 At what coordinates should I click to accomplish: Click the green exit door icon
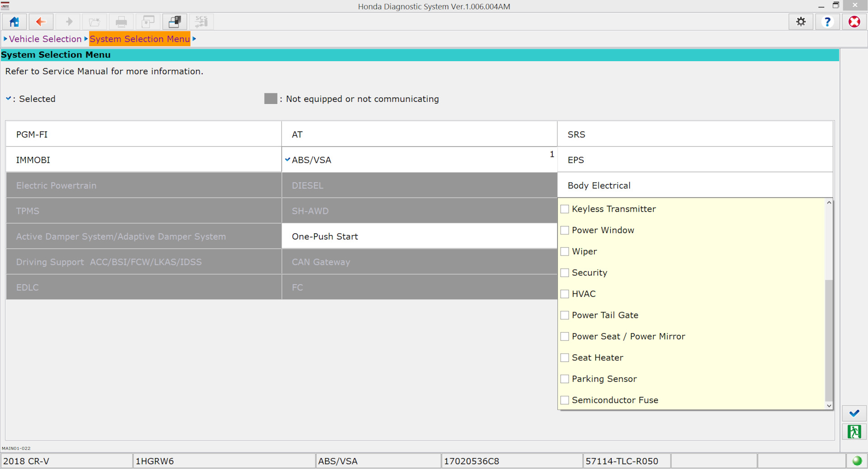[854, 431]
